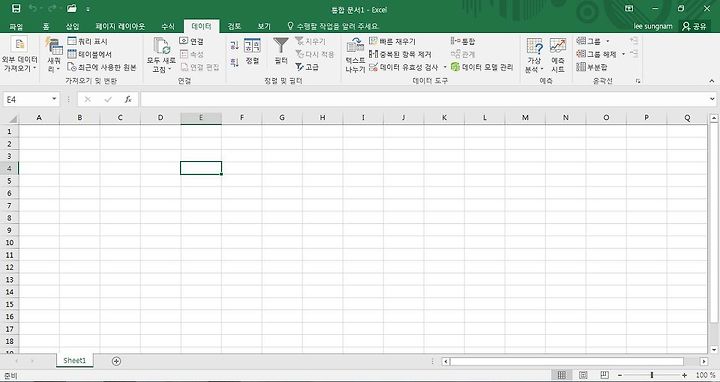The width and height of the screenshot is (720, 382).
Task: Switch to Page Layout view icon
Action: pos(583,376)
